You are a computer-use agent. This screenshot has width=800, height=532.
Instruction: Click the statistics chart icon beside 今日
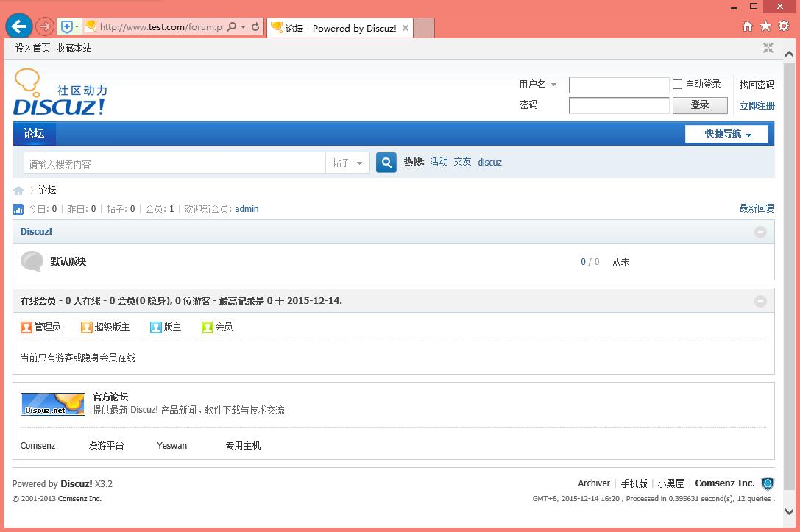[18, 209]
